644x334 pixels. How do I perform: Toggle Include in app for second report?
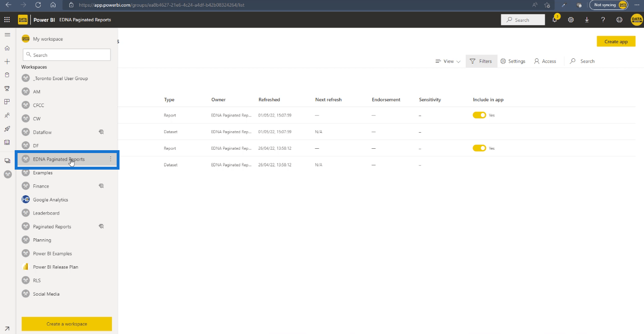click(x=479, y=148)
